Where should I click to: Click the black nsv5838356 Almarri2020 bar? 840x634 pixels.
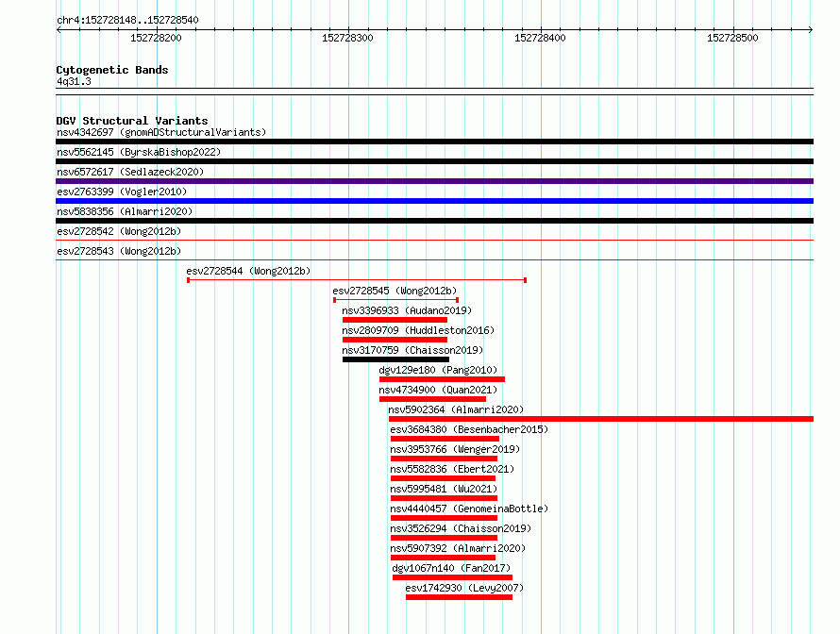(x=434, y=221)
